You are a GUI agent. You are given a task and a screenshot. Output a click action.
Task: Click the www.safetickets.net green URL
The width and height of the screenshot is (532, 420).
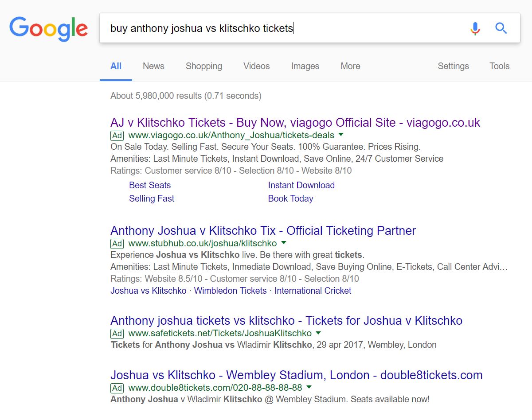(220, 333)
